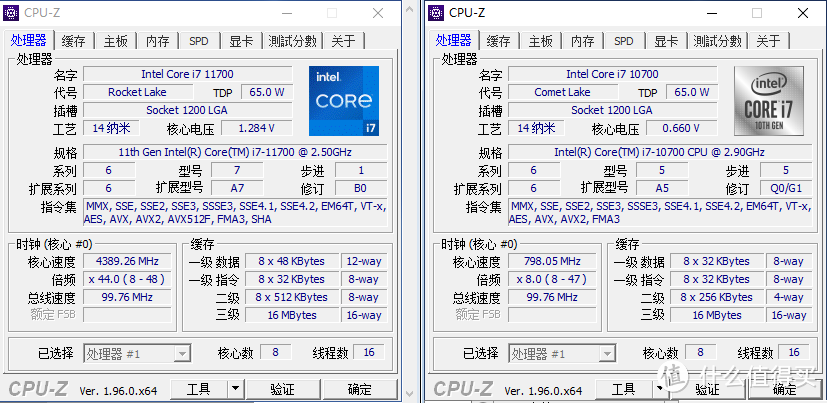This screenshot has height=403, width=827.
Task: Click the 0.660 V core voltage value
Action: click(x=682, y=128)
